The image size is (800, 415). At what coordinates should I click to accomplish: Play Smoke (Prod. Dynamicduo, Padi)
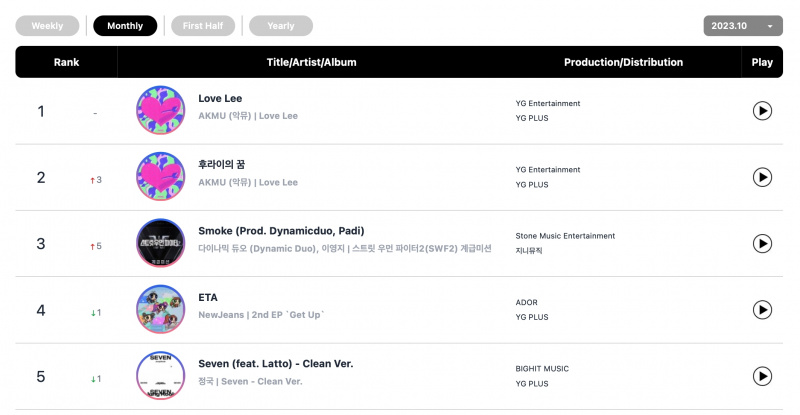pos(762,243)
